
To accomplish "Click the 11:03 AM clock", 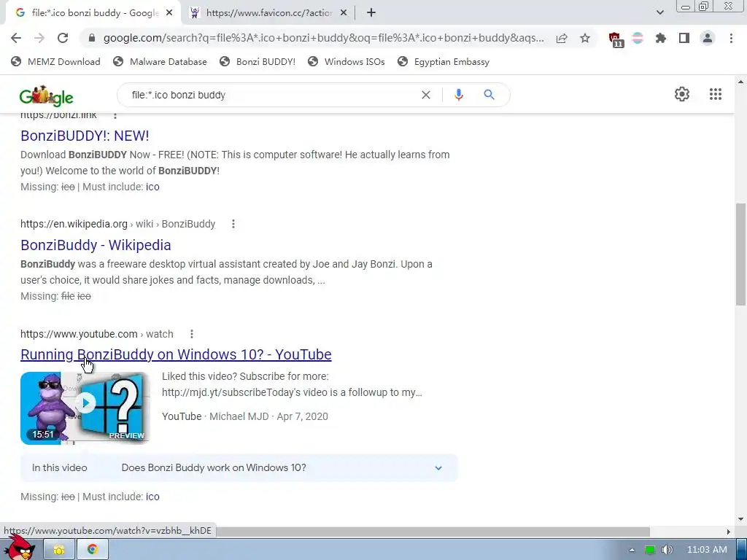I will tap(707, 550).
